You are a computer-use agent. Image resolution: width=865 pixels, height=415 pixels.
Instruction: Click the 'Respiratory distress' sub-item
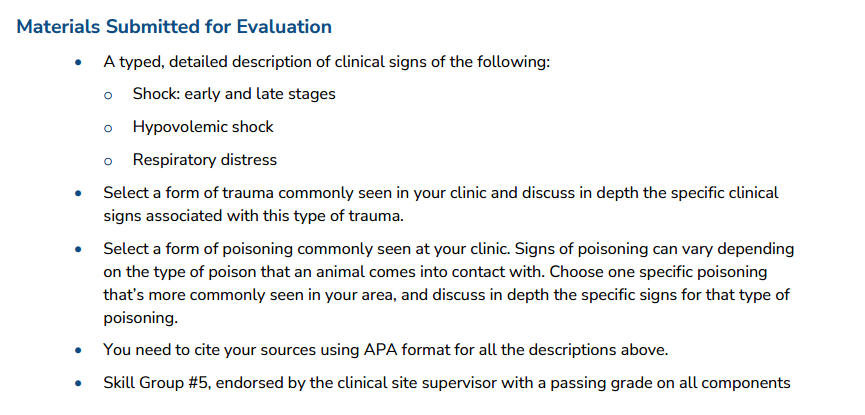pos(205,160)
